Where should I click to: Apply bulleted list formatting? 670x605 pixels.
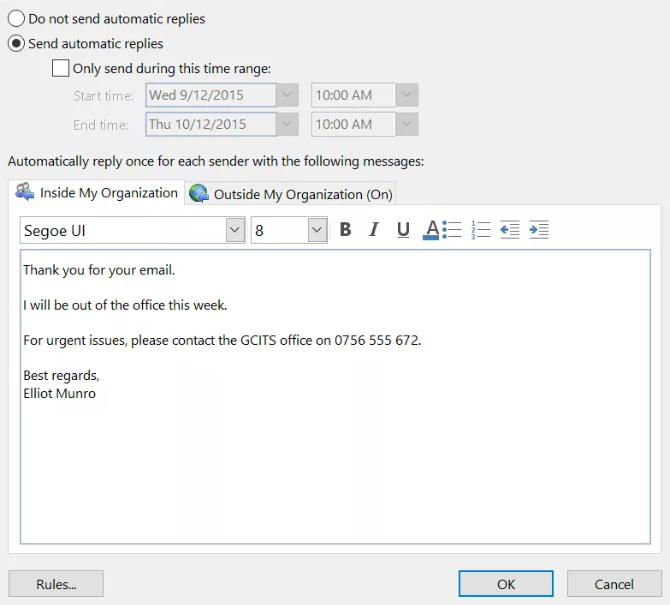[452, 230]
